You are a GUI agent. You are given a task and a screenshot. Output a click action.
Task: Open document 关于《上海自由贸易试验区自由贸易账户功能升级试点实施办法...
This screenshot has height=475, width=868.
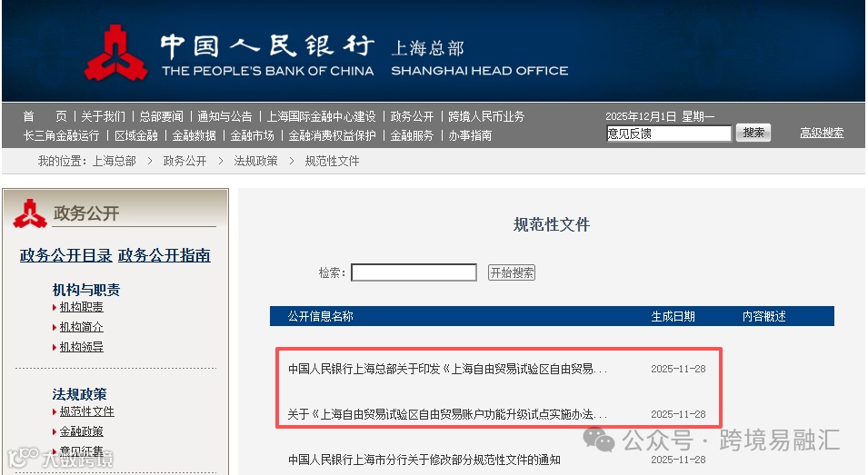click(x=447, y=414)
